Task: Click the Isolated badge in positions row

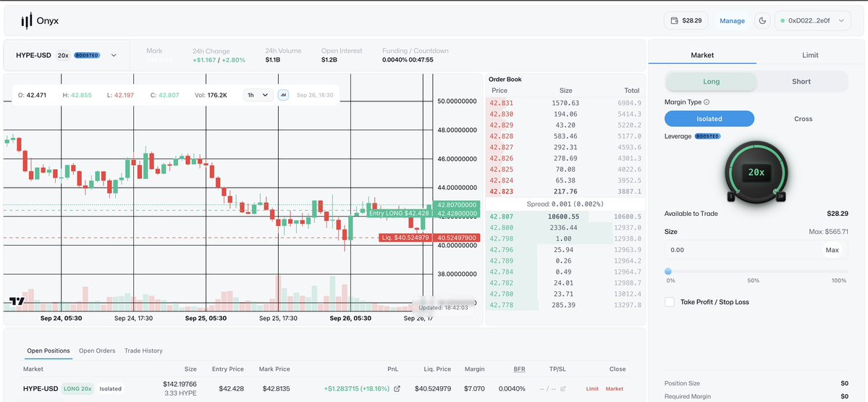Action: click(110, 389)
